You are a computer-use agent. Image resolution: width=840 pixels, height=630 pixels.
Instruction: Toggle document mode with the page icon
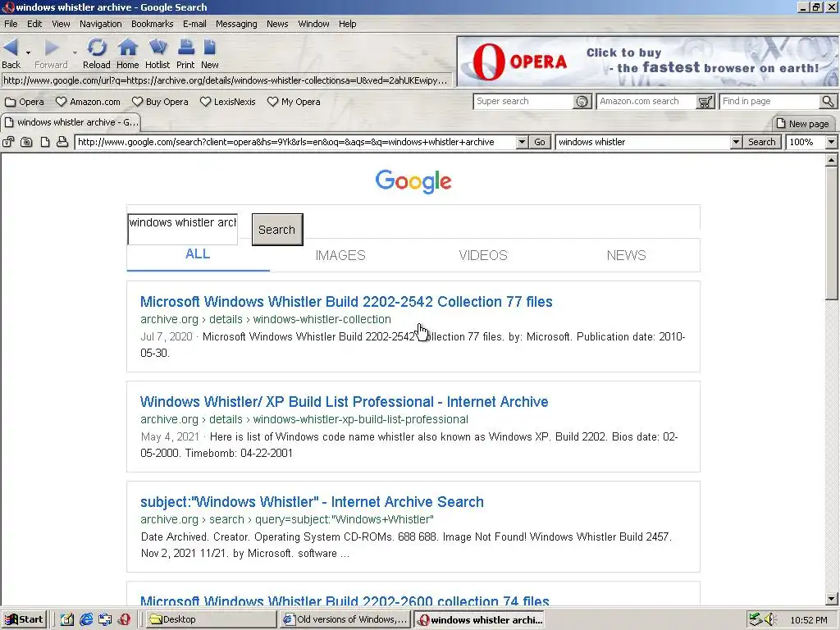click(45, 142)
